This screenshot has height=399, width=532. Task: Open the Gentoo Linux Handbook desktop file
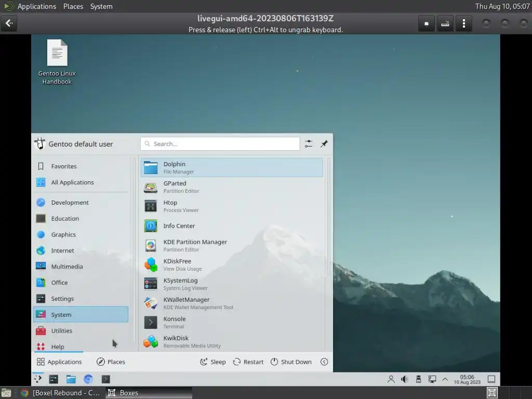coord(57,62)
